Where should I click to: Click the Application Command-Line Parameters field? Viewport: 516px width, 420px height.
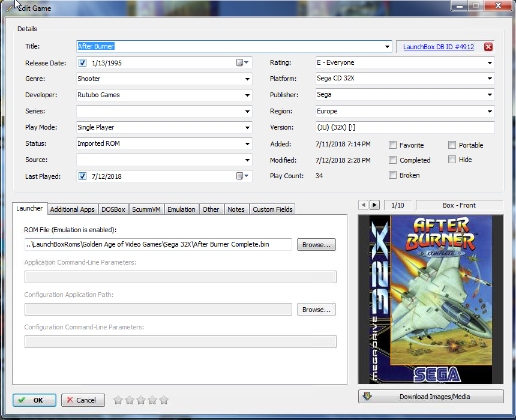click(x=181, y=277)
